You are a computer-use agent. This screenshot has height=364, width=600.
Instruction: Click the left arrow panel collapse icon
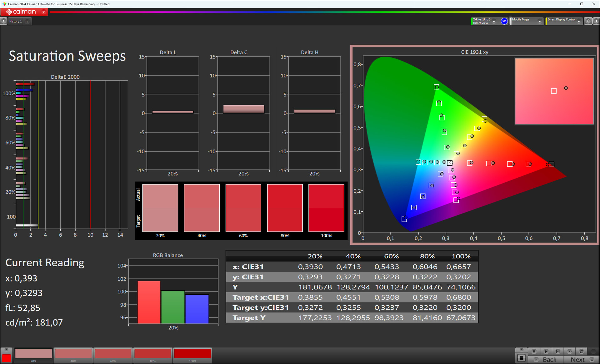pos(596,21)
